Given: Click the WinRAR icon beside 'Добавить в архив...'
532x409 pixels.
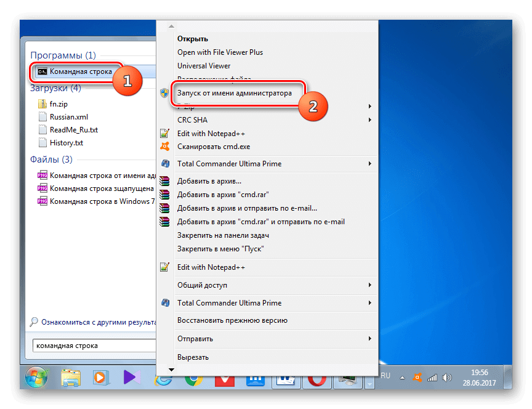Looking at the screenshot, I should 164,181.
